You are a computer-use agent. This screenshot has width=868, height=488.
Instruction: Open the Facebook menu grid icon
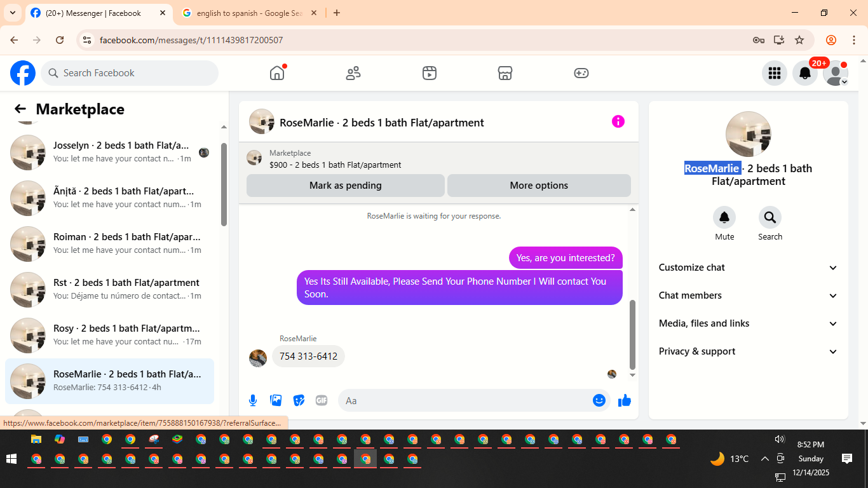[775, 73]
